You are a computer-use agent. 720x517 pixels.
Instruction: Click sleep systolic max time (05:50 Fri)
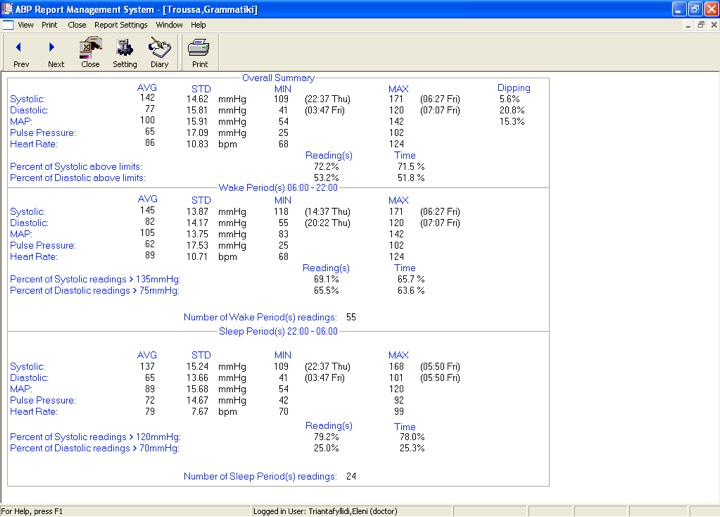point(440,366)
